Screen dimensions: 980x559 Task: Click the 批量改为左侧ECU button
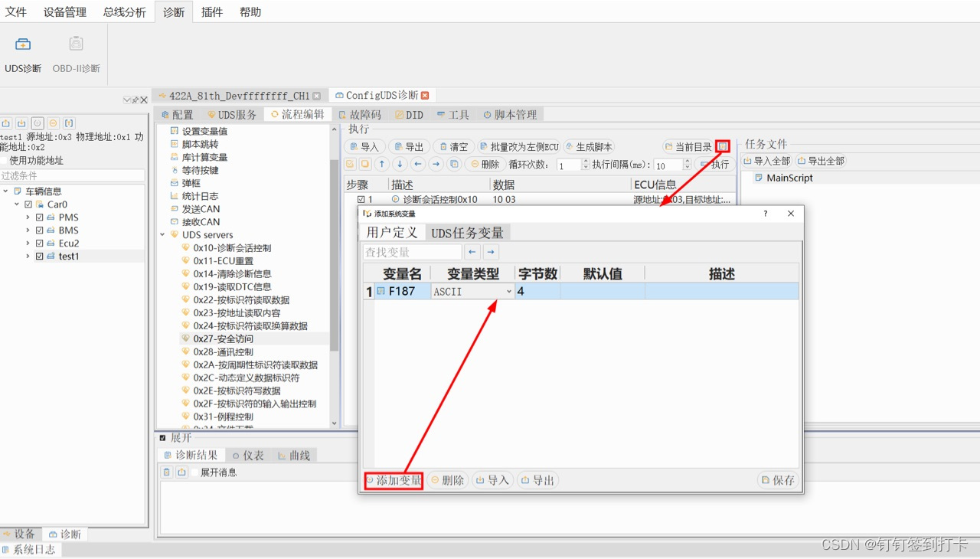tap(519, 146)
